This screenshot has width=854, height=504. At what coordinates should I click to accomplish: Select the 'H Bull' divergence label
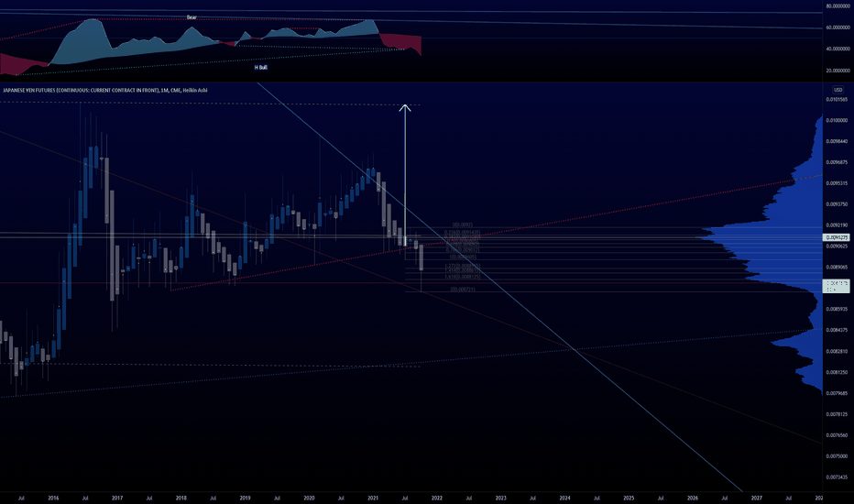click(261, 68)
